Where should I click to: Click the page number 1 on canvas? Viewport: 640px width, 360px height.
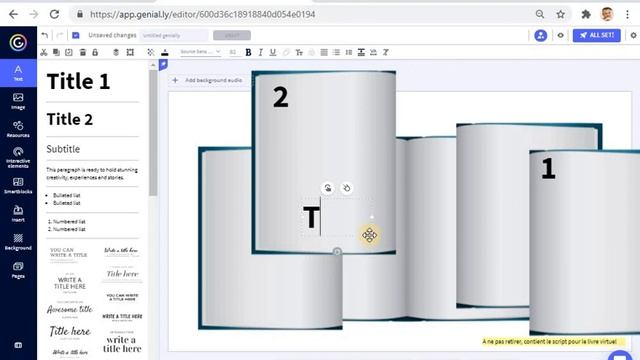[x=548, y=168]
